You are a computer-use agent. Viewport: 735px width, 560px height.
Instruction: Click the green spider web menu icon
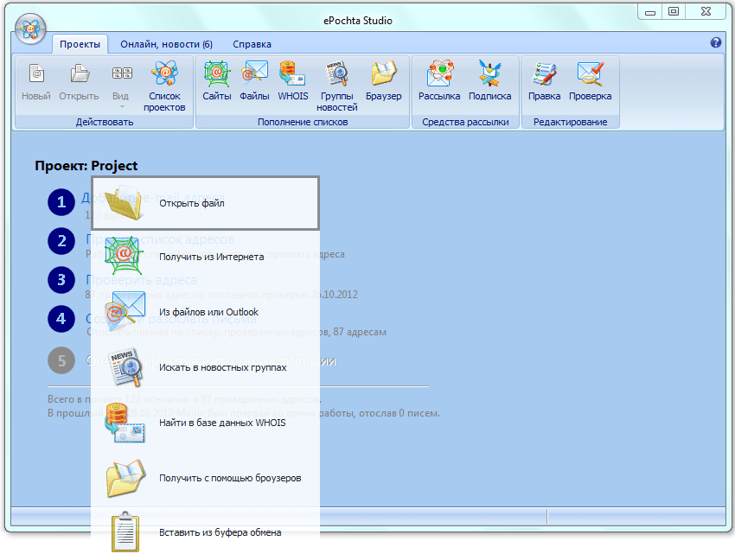pyautogui.click(x=124, y=256)
